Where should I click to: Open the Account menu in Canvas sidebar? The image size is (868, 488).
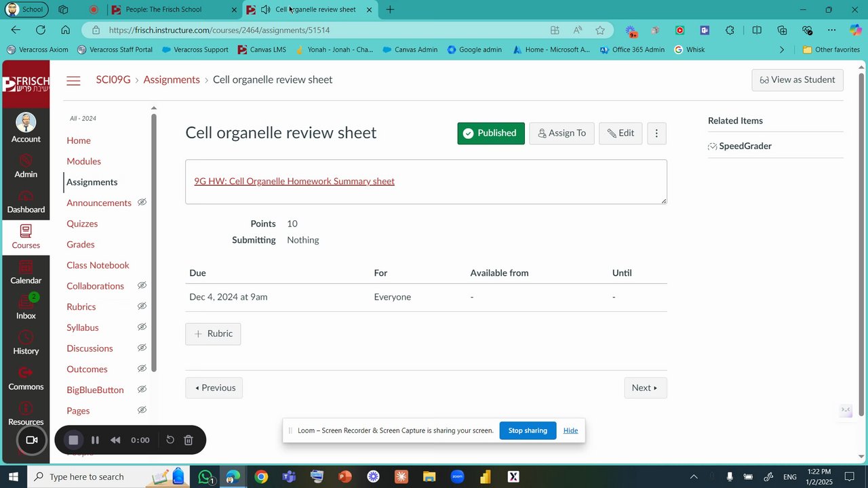[x=26, y=127]
